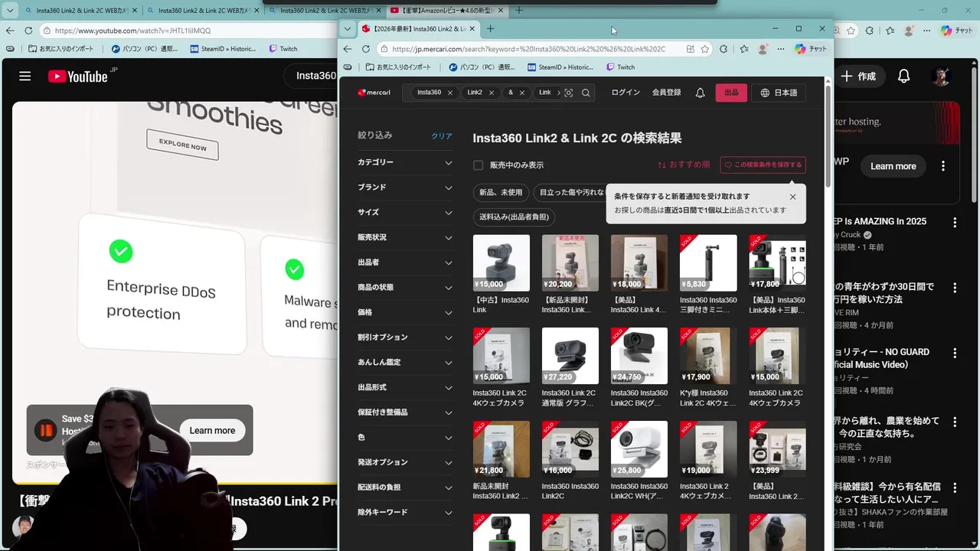The height and width of the screenshot is (551, 980).
Task: Open options menu beside hosting ad
Action: 943,166
